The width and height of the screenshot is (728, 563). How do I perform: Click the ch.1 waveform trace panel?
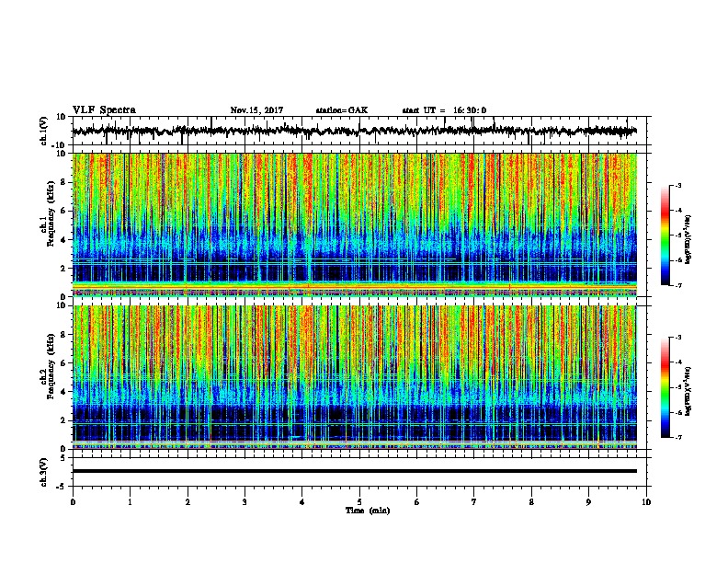pos(359,131)
